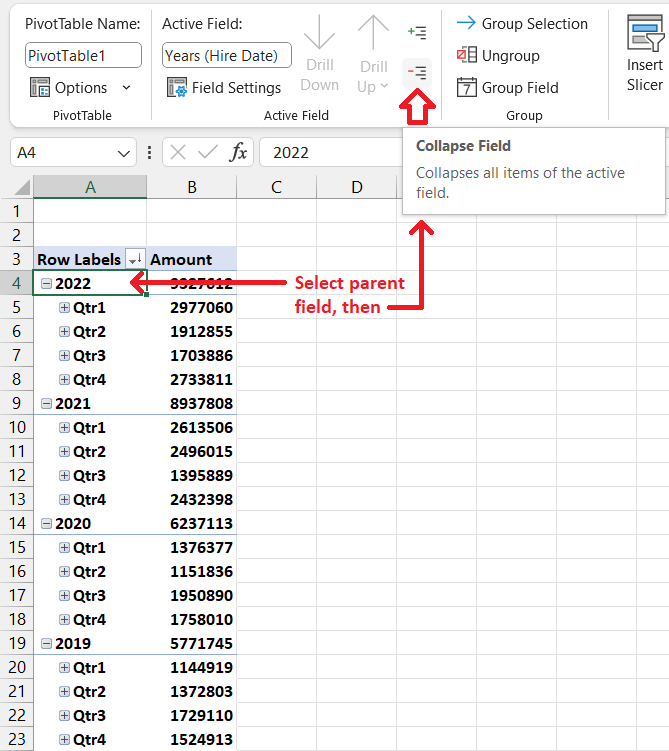Click PivotTable Options button
Viewport: 669px width, 751px height.
(68, 88)
